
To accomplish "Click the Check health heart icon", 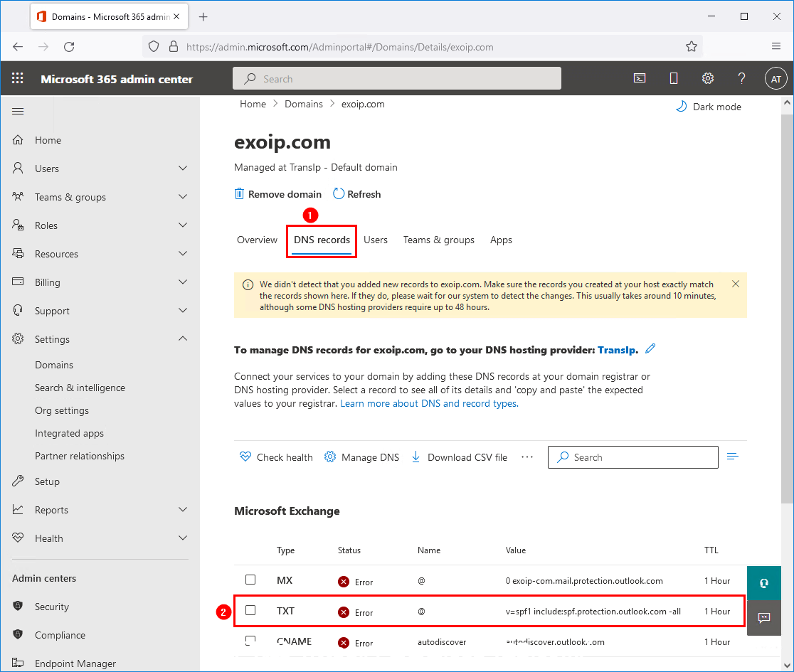I will [x=245, y=457].
